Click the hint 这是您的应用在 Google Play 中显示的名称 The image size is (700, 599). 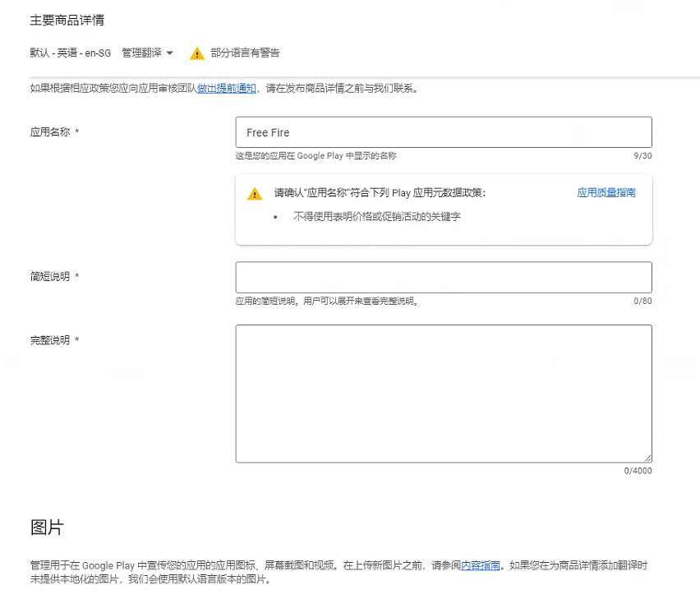316,156
